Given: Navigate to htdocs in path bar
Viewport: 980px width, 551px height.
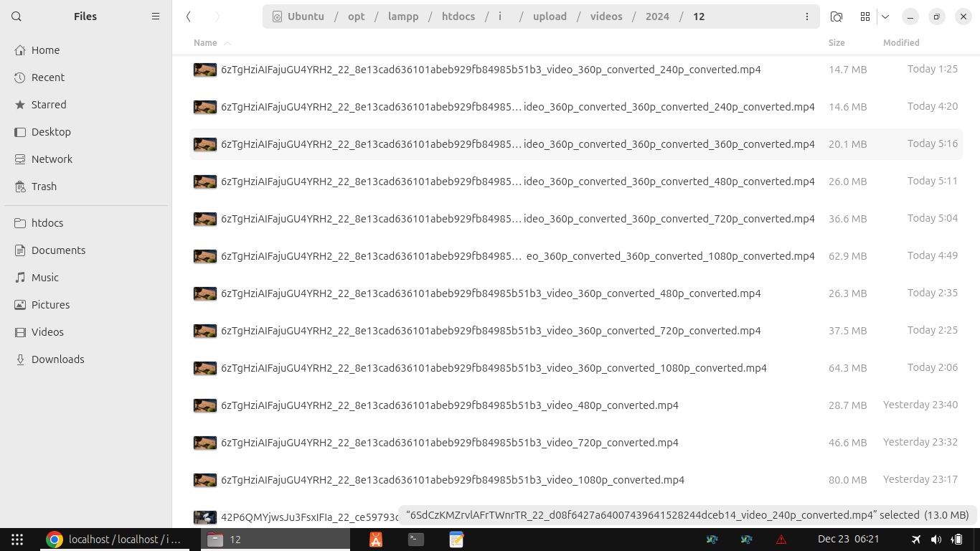Looking at the screenshot, I should click(458, 17).
